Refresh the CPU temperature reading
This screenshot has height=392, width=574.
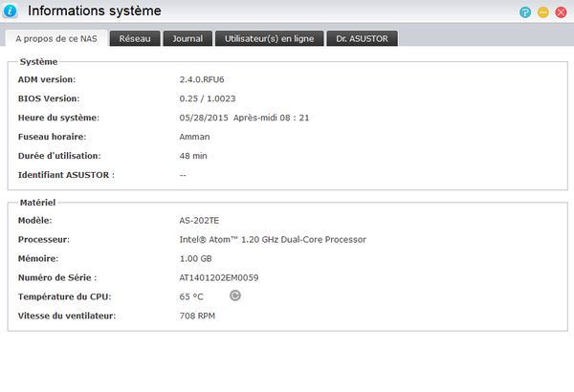pos(235,295)
